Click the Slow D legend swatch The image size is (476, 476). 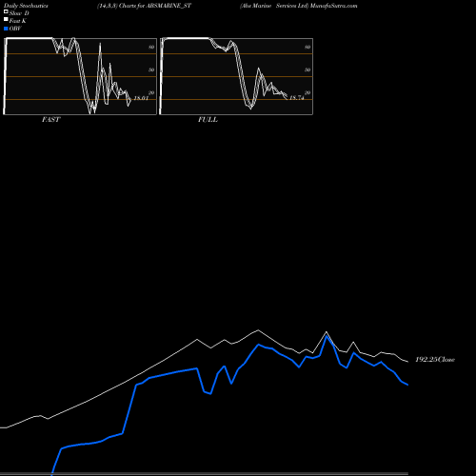click(x=6, y=11)
